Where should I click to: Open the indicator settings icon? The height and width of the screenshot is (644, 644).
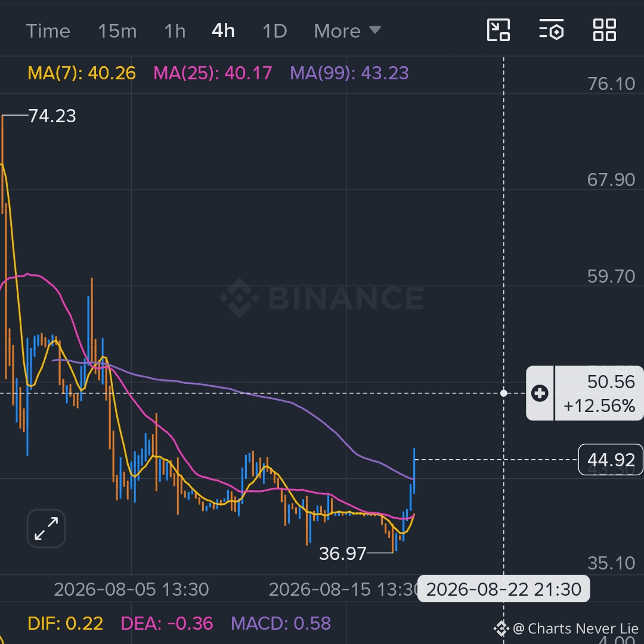point(551,30)
